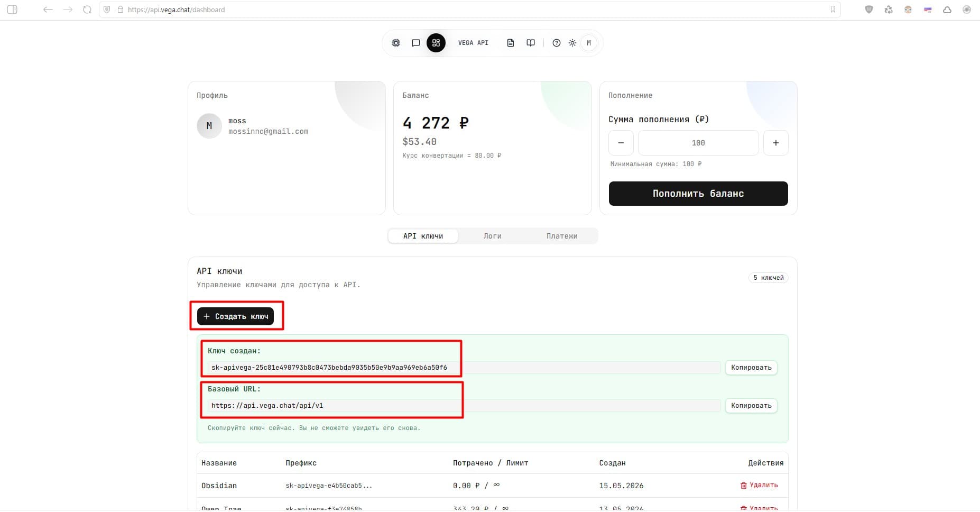Bookmark this page with bookmark icon
Screen dimensions: 980x512
pyautogui.click(x=833, y=10)
